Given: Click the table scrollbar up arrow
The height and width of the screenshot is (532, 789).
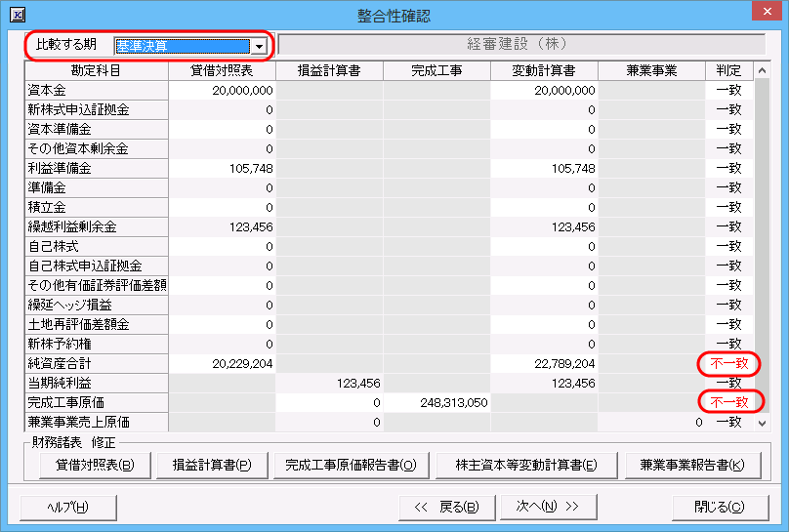Looking at the screenshot, I should 762,70.
